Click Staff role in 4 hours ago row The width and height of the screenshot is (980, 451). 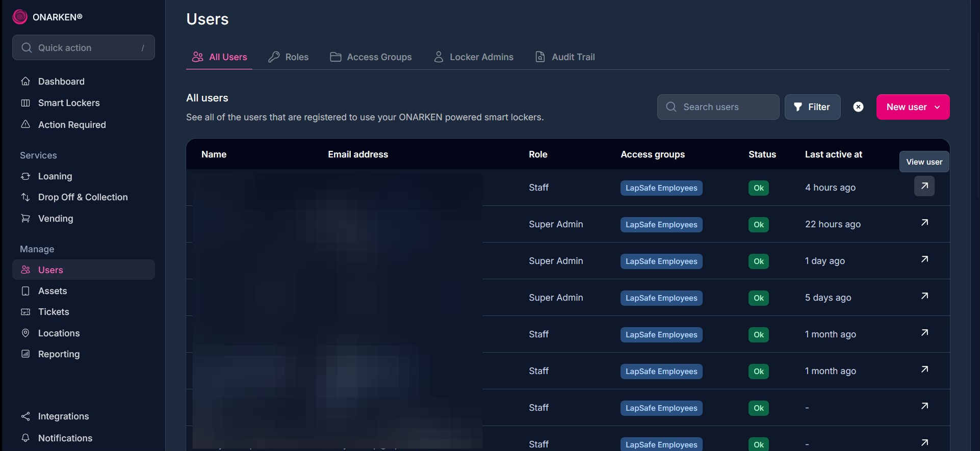pos(538,188)
